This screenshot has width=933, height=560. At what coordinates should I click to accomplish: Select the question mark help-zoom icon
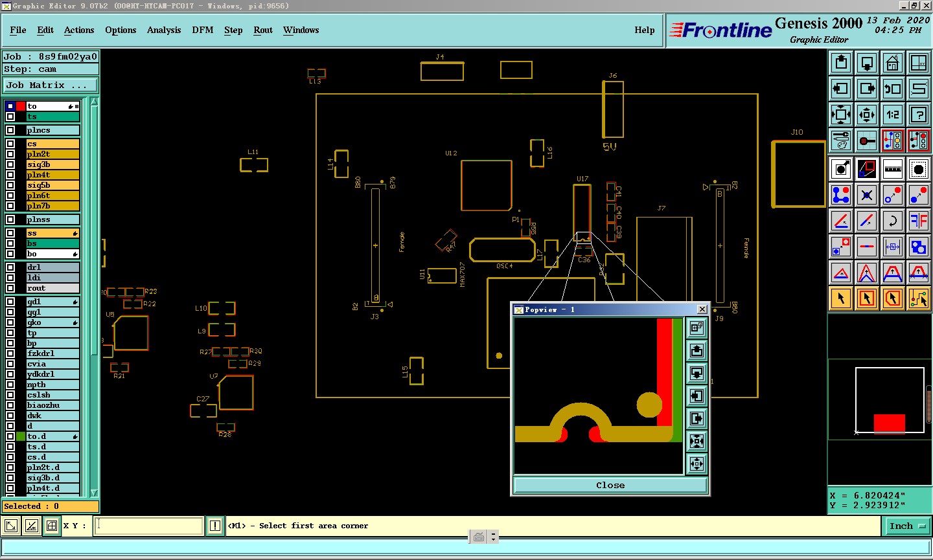coord(918,115)
